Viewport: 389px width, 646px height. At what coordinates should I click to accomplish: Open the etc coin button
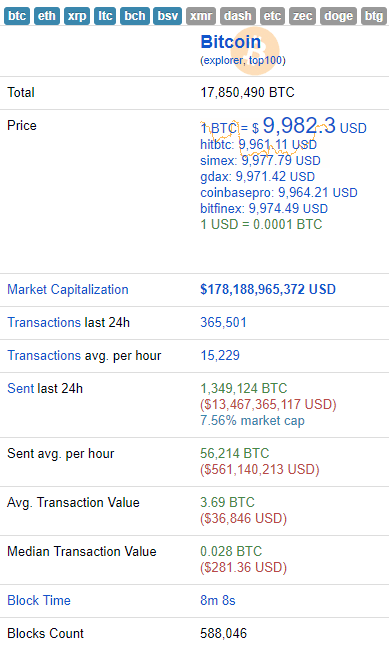pyautogui.click(x=272, y=16)
